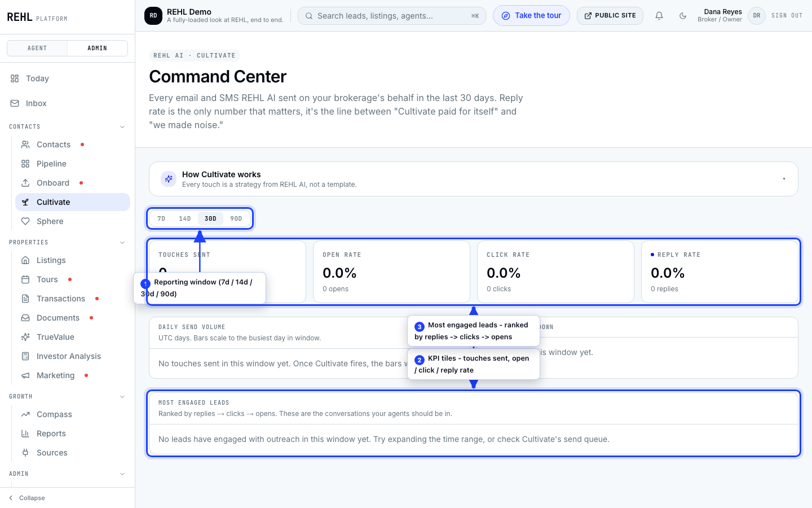Viewport: 812px width, 508px height.
Task: Open the Sources plug icon
Action: (x=25, y=453)
